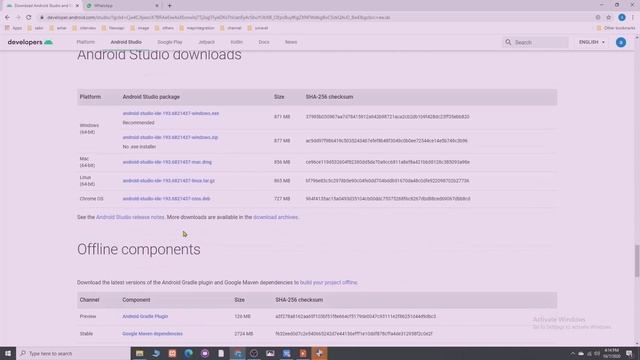Open the Photos app taskbar icon
This screenshot has width=640, height=360.
270,353
